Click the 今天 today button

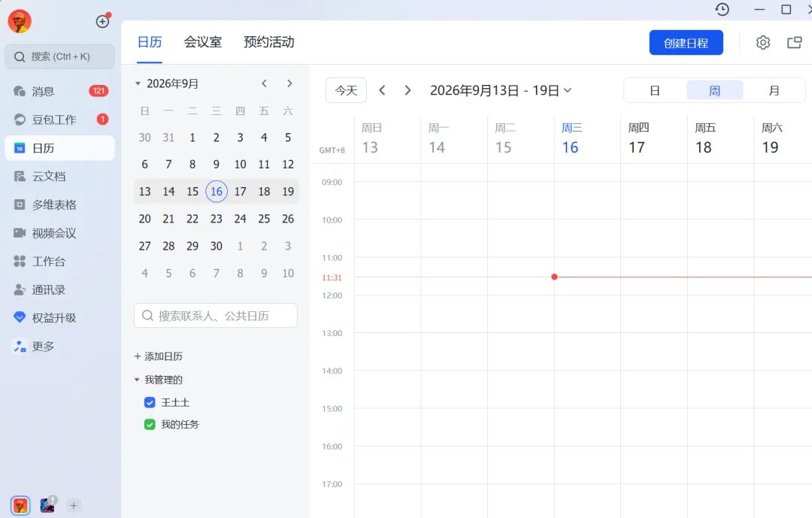[346, 91]
